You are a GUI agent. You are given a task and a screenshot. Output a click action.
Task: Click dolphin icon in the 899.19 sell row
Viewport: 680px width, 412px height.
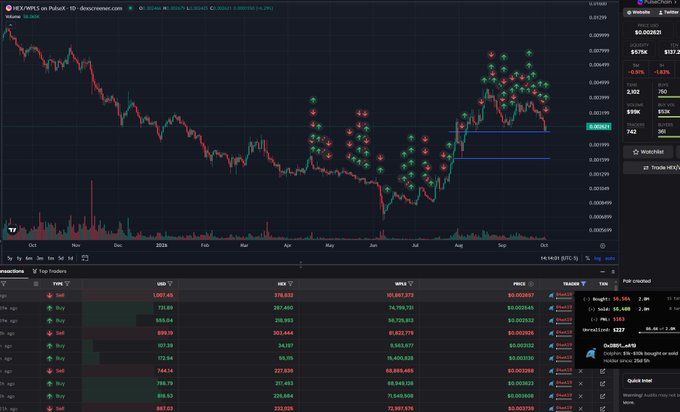click(x=551, y=333)
